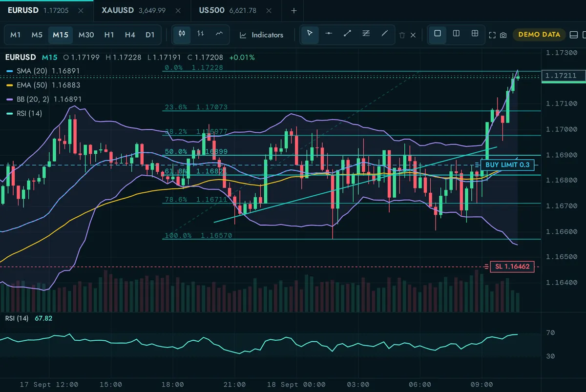
Task: Click the RSI 70 level axis label
Action: pyautogui.click(x=550, y=333)
